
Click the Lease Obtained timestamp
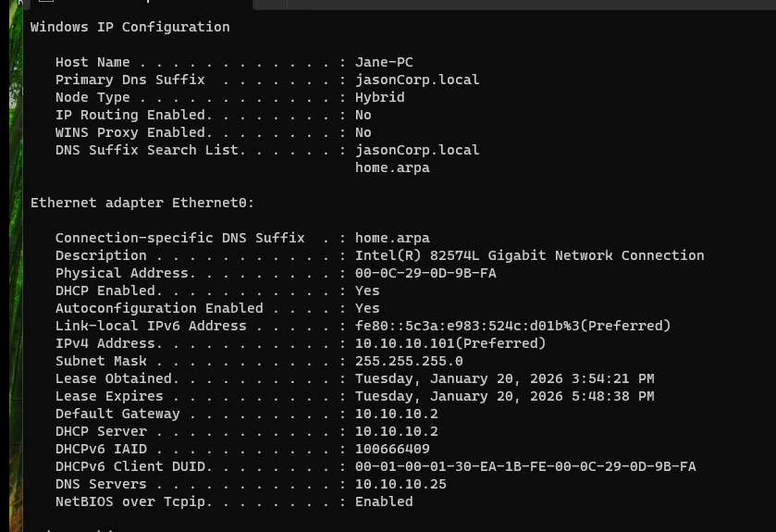point(504,378)
